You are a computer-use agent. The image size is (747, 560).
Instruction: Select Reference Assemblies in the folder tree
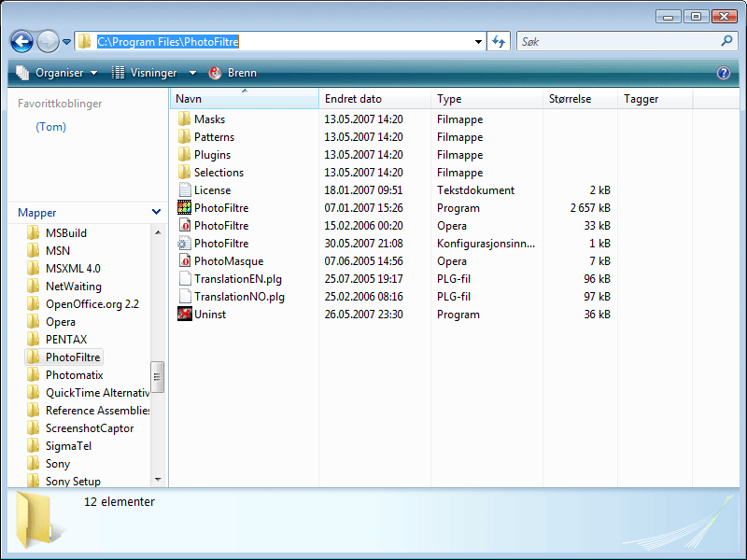tap(97, 411)
